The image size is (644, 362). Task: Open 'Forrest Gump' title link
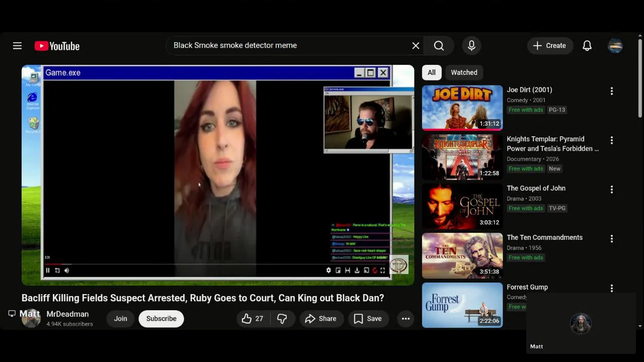pos(527,287)
